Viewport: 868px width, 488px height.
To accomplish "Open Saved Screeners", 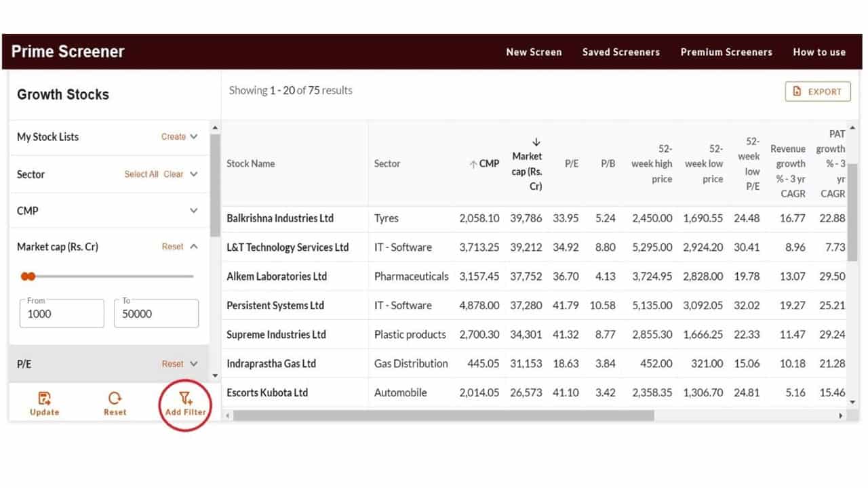I will pyautogui.click(x=620, y=52).
